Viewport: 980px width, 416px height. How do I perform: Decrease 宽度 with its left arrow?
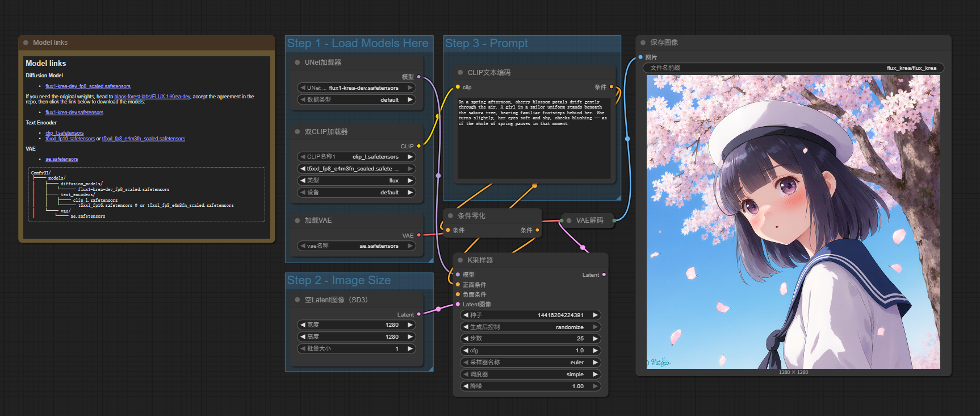click(x=303, y=325)
